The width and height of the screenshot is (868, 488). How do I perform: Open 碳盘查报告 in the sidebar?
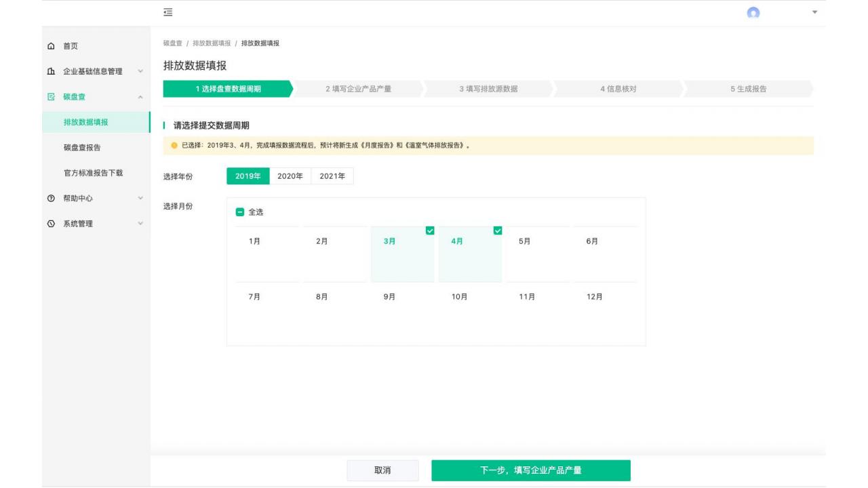tap(82, 148)
